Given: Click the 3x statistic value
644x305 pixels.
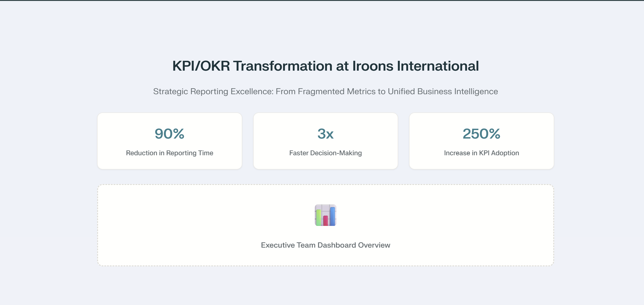Looking at the screenshot, I should [x=325, y=134].
